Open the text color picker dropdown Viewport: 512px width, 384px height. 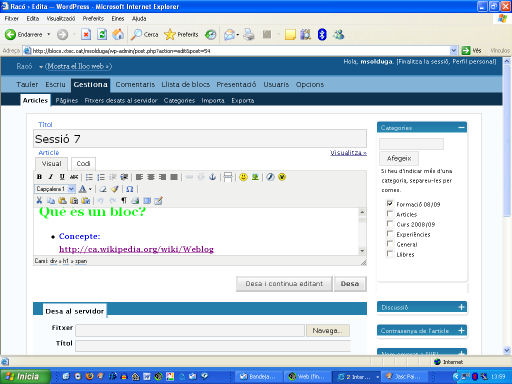coord(90,189)
